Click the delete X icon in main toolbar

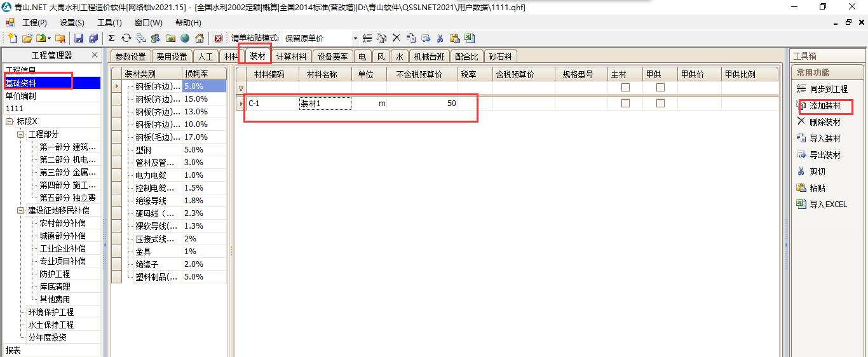(x=396, y=38)
